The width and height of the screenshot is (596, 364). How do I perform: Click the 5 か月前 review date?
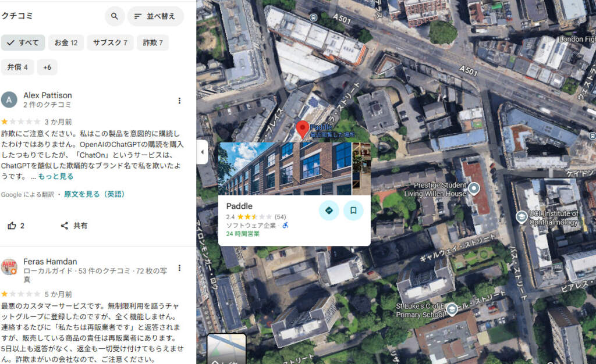pos(58,294)
